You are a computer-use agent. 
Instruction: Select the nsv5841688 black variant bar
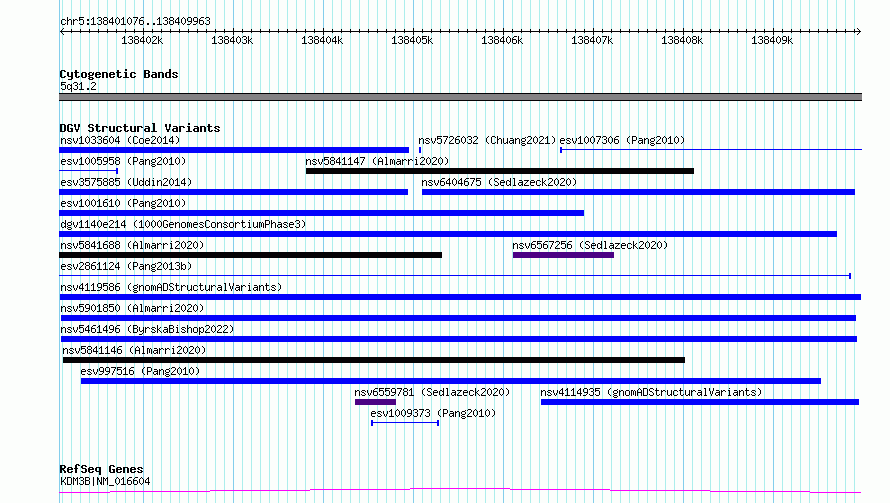(x=250, y=255)
